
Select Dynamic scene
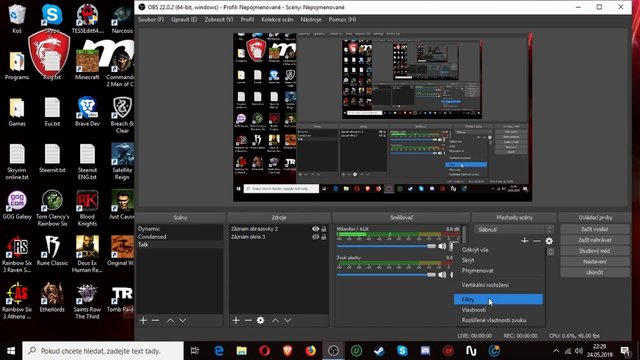[180, 229]
